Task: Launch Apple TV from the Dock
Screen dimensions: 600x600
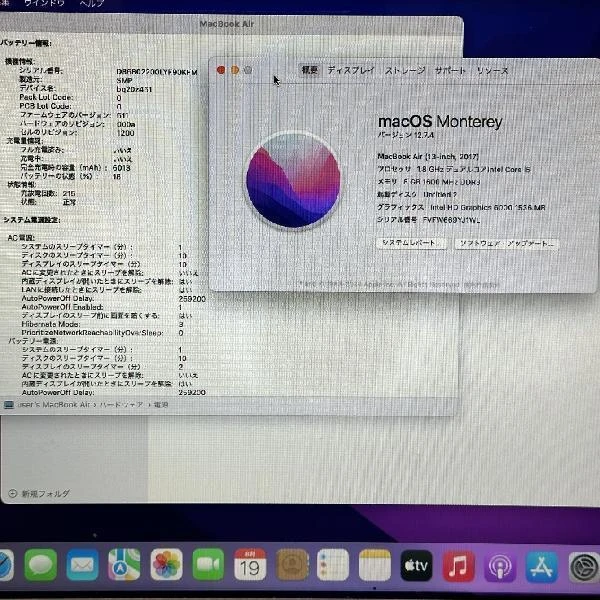Action: point(416,566)
